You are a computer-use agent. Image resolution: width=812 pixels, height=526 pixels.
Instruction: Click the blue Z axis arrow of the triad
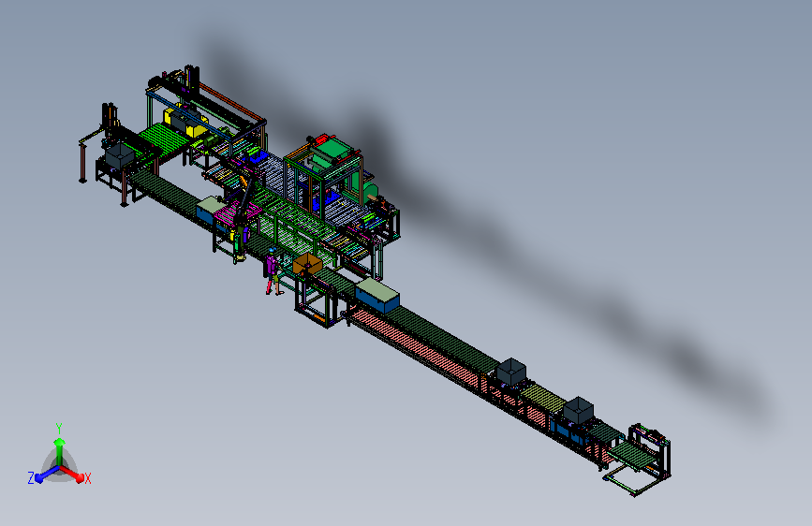coord(46,475)
